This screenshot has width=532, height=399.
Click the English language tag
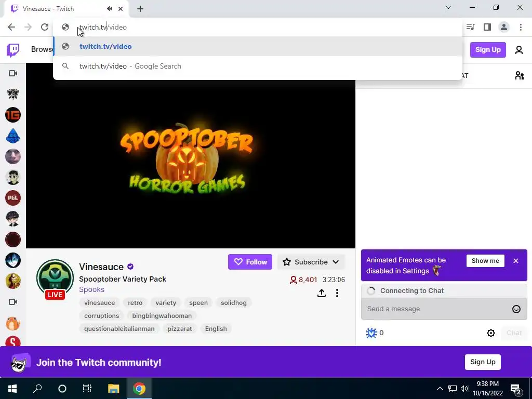pyautogui.click(x=216, y=329)
